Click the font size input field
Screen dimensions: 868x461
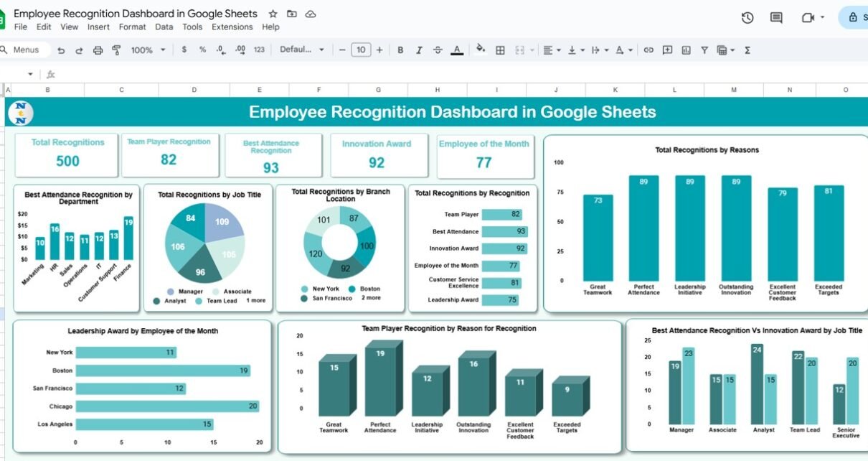pos(361,50)
